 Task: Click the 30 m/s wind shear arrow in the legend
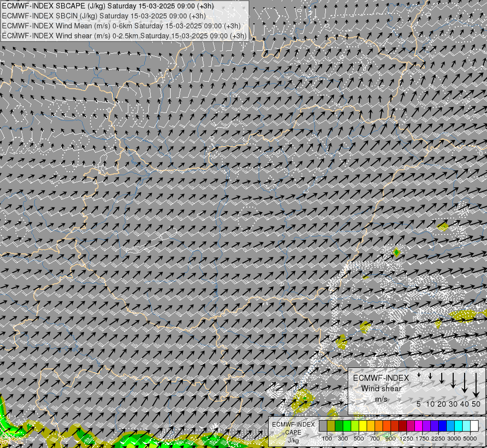click(x=453, y=380)
